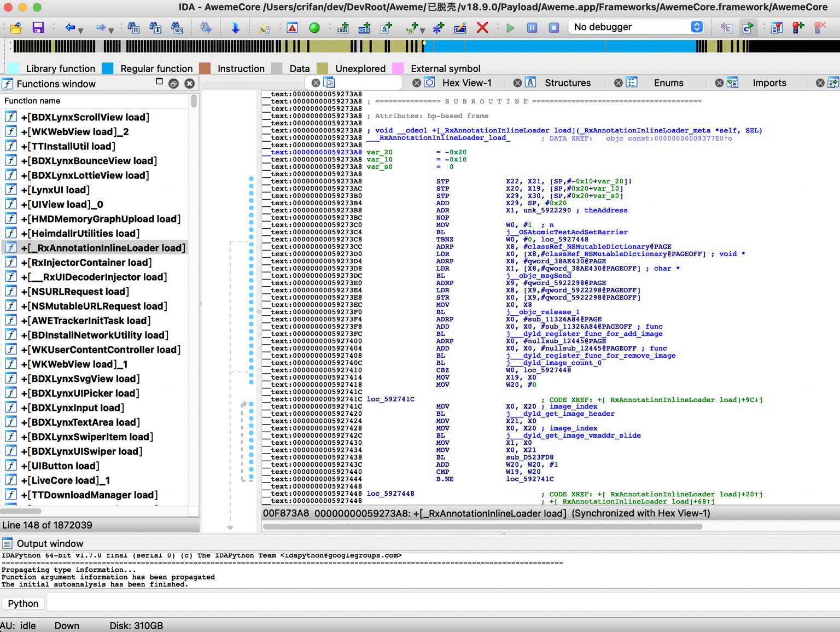Open the back-navigation history dropdown arrow

coord(80,31)
